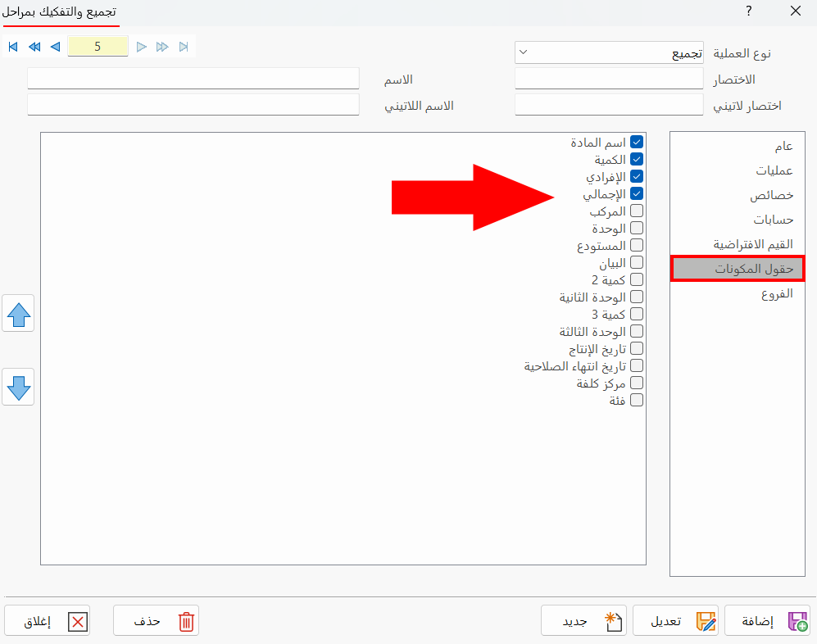The width and height of the screenshot is (817, 644).
Task: Enable the المستودع checkbox
Action: pos(636,245)
